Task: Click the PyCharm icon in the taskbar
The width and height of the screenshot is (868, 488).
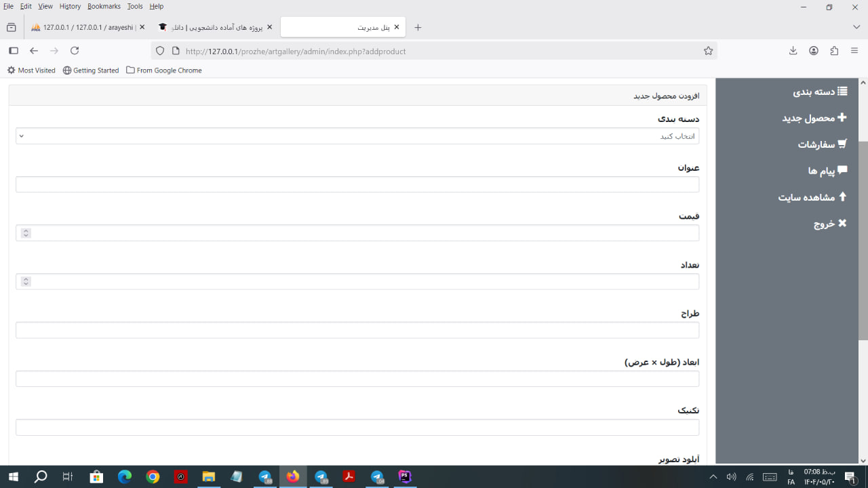Action: tap(405, 476)
